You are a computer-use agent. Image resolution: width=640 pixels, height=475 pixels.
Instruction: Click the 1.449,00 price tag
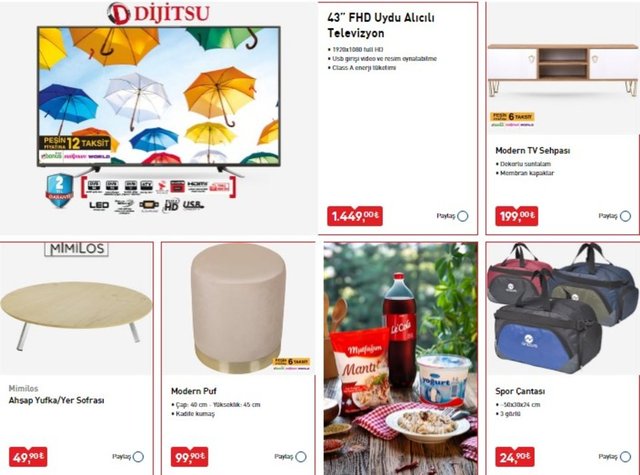pyautogui.click(x=355, y=216)
